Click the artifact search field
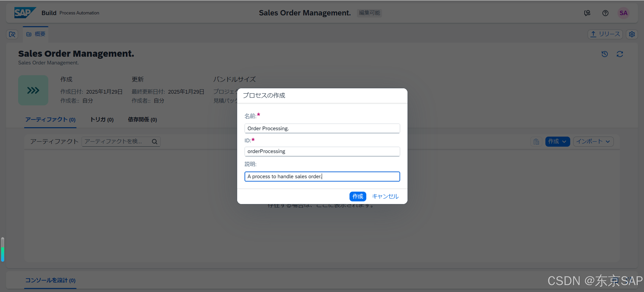The height and width of the screenshot is (292, 644). [121, 141]
